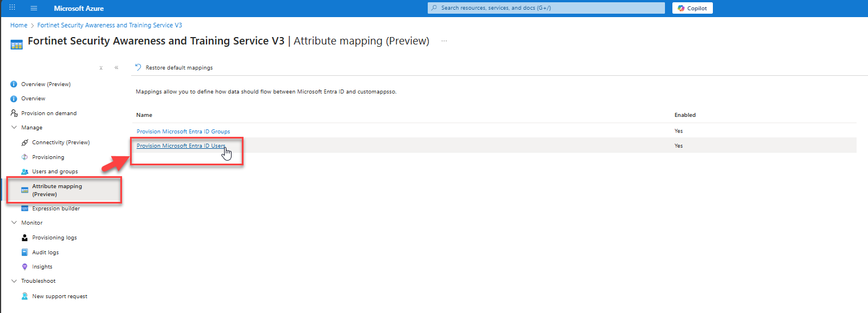Click the Provisioning logs person icon
Image resolution: width=868 pixels, height=313 pixels.
point(25,238)
